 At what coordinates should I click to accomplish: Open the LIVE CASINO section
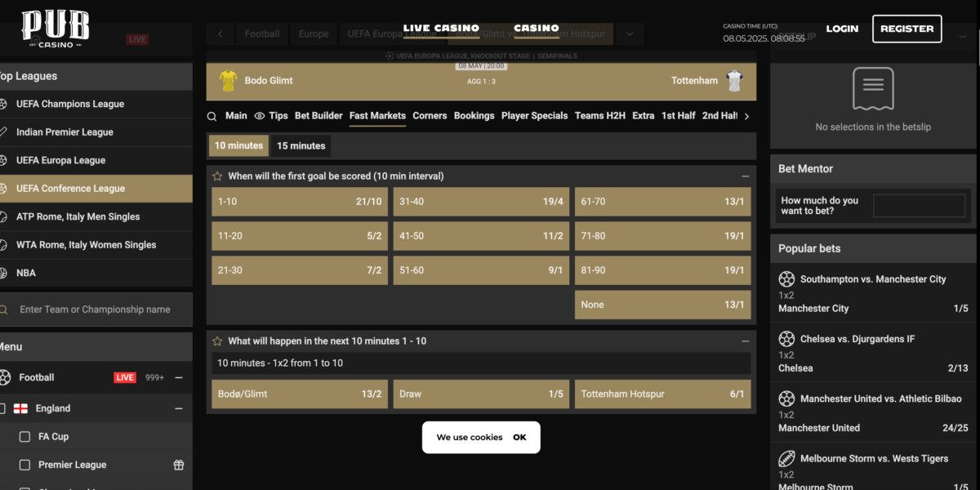coord(441,29)
